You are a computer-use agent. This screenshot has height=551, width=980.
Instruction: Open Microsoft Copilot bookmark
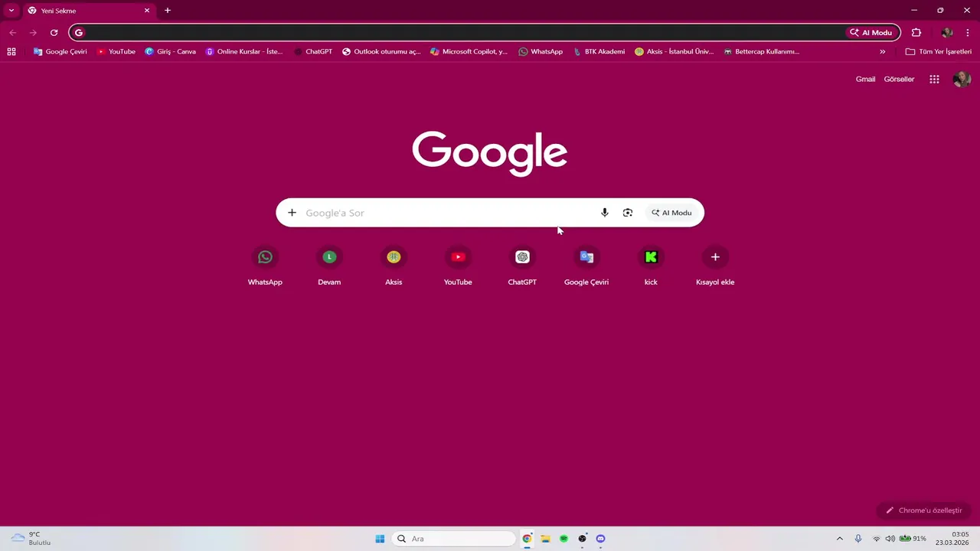469,51
